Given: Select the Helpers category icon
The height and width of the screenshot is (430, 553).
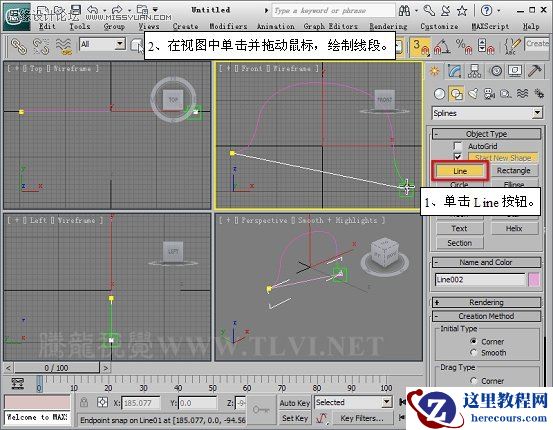Looking at the screenshot, I should coord(505,94).
